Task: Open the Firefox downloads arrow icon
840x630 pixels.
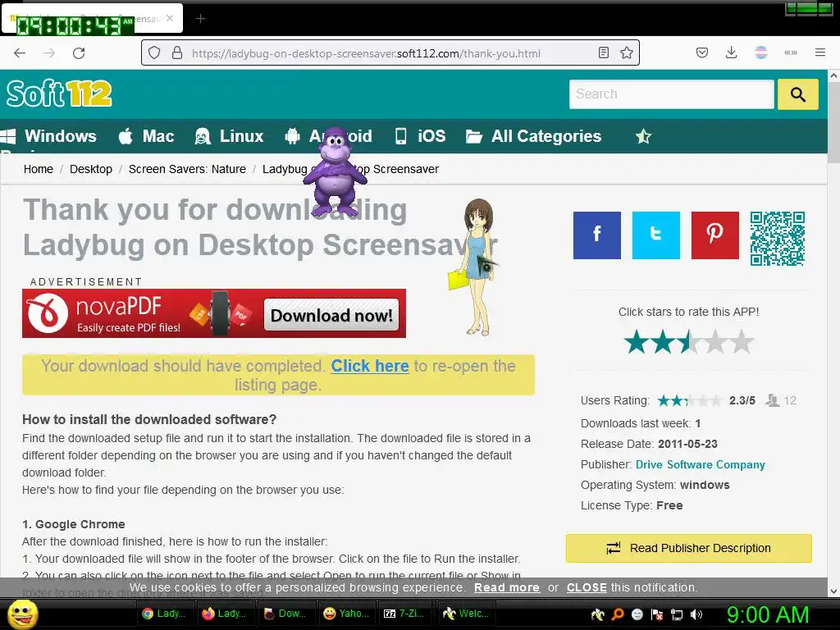Action: click(x=731, y=53)
